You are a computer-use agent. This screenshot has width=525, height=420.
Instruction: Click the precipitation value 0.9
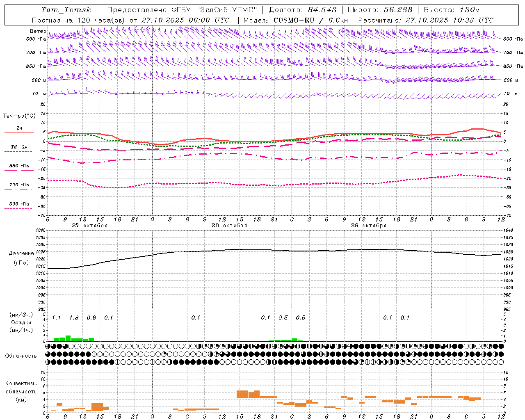tap(91, 318)
